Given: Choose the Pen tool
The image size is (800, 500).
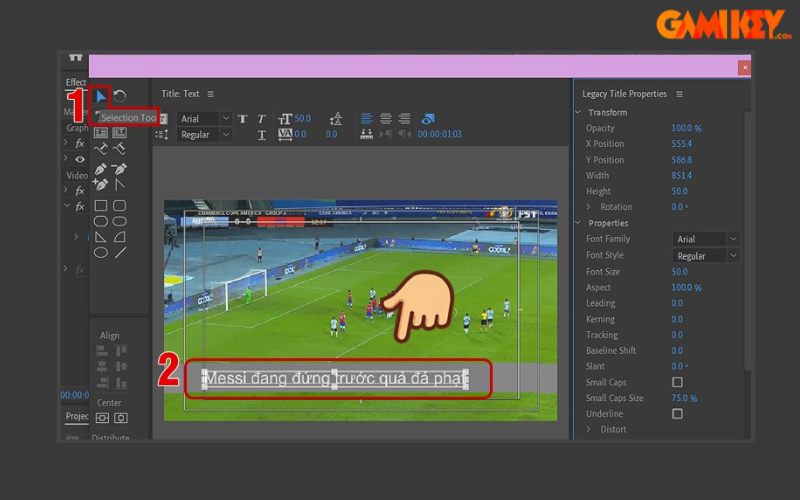Looking at the screenshot, I should tap(101, 168).
